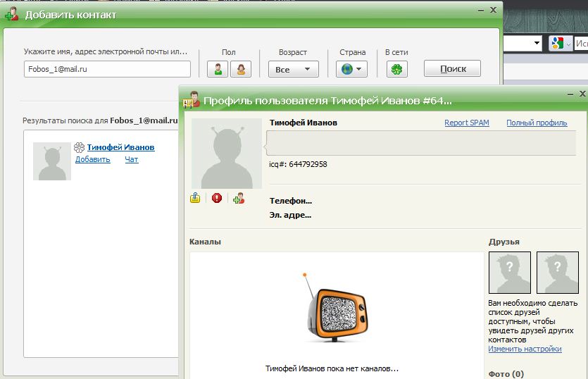The image size is (588, 379).
Task: Click the Каналы section heading
Action: pos(205,242)
